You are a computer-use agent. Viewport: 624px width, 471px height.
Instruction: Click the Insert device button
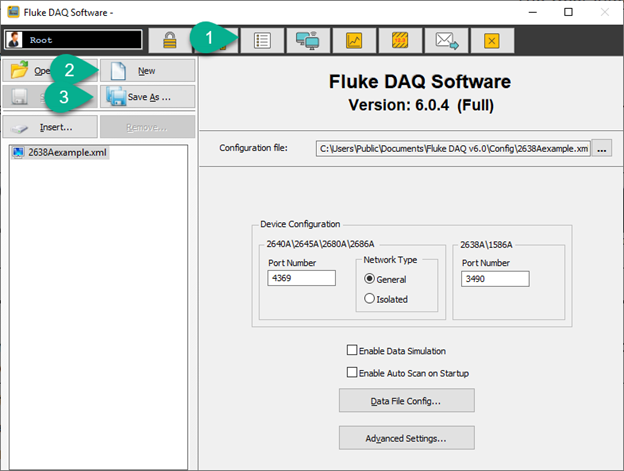[x=50, y=127]
